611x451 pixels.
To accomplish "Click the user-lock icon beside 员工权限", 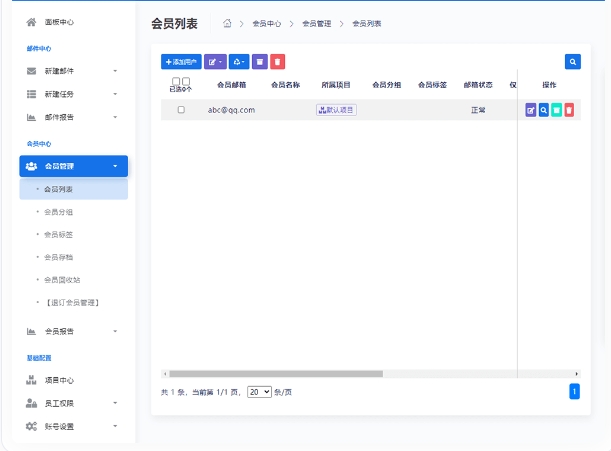I will 32,403.
